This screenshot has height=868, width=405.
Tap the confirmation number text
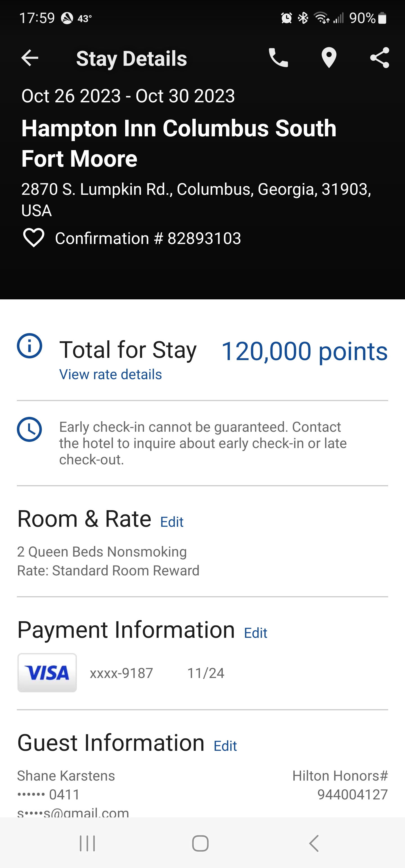click(148, 238)
